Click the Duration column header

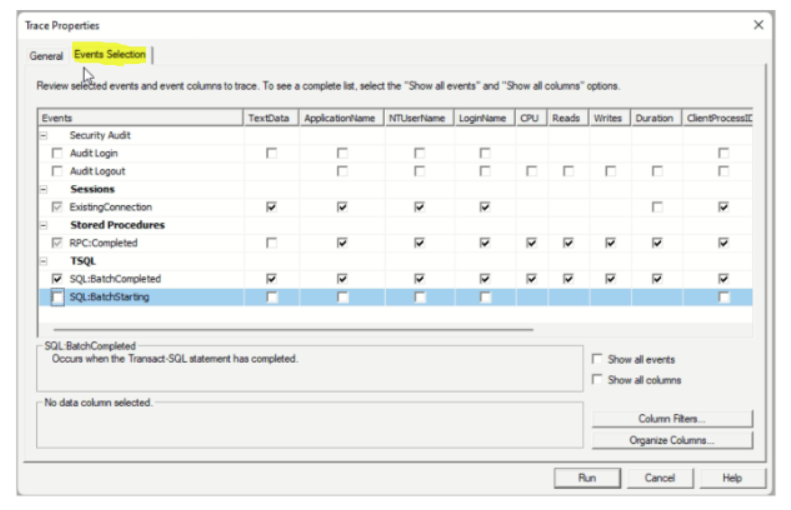(x=654, y=118)
